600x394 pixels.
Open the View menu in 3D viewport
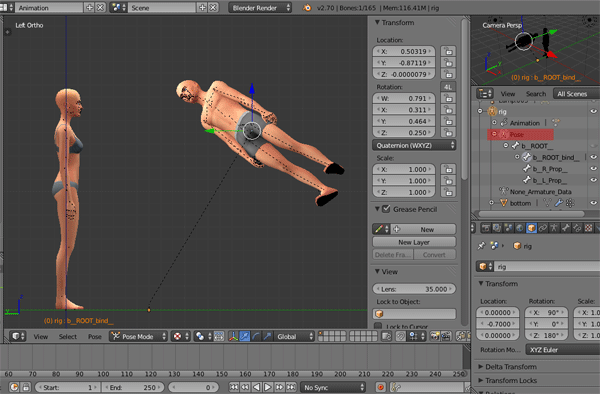41,337
